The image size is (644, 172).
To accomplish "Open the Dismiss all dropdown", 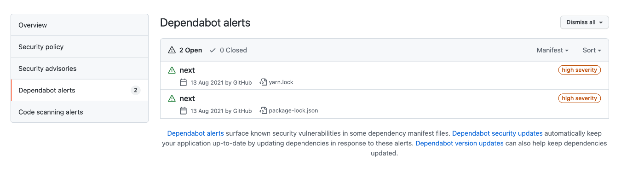I will click(x=584, y=22).
